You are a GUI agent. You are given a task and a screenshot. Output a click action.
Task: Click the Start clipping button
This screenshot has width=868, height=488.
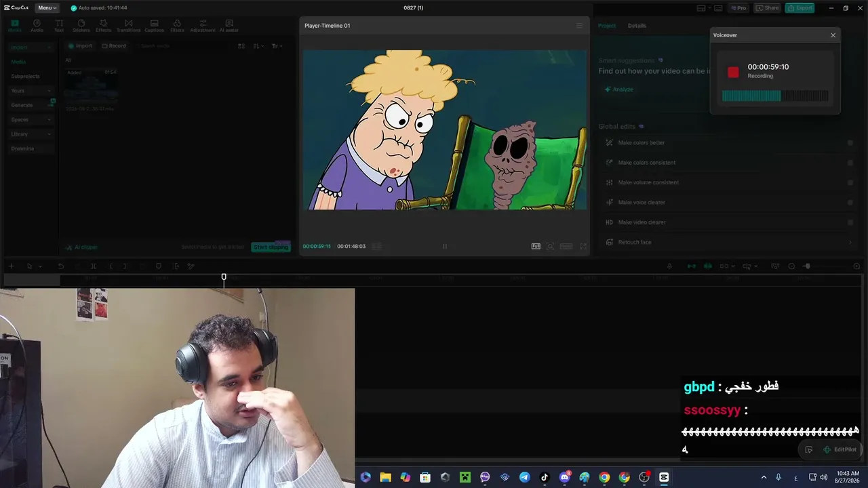(271, 247)
